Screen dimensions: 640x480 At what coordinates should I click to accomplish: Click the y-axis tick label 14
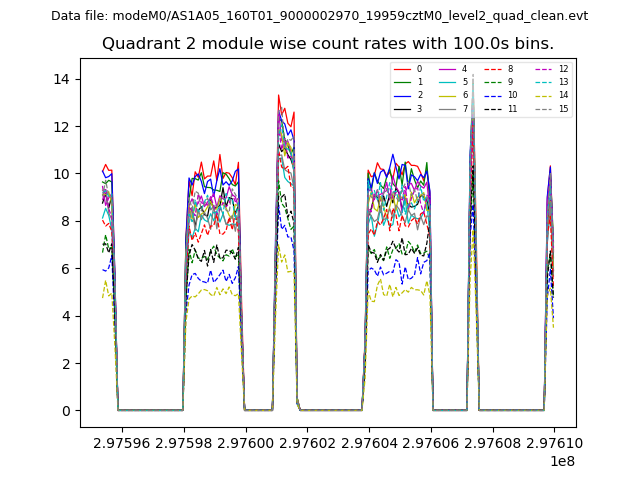(x=61, y=80)
